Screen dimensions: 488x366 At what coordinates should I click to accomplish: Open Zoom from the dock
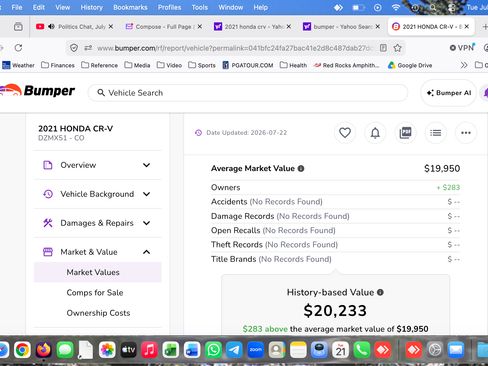[x=256, y=350]
